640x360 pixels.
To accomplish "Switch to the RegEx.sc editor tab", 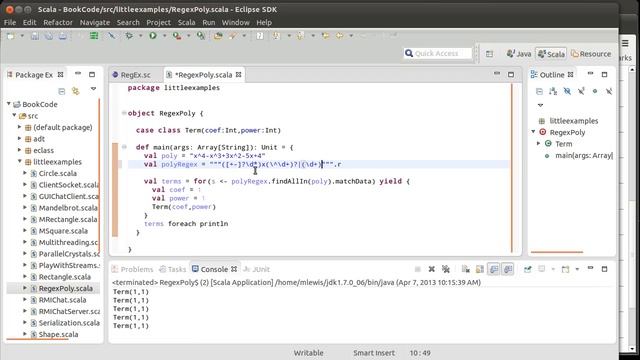I will click(x=135, y=75).
